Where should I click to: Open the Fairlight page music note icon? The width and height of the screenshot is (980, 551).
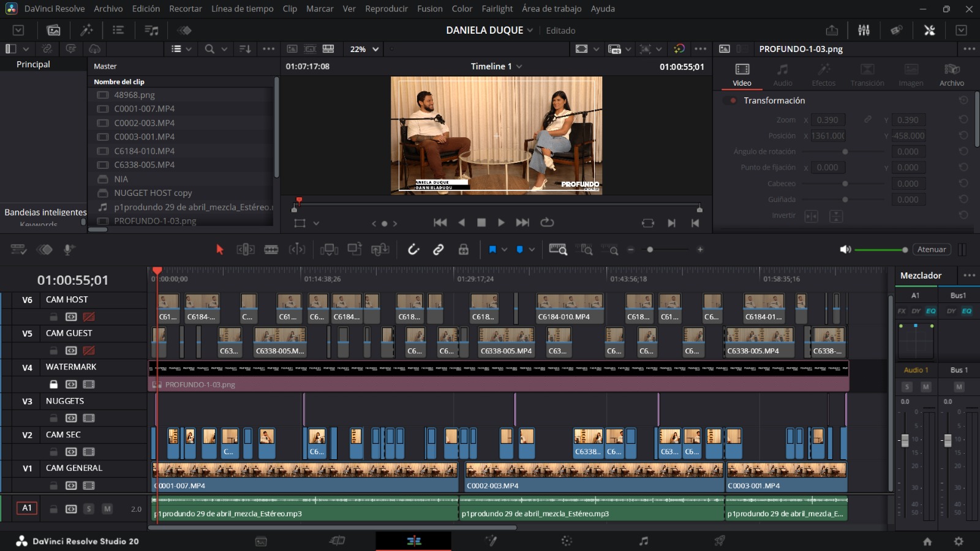[643, 541]
